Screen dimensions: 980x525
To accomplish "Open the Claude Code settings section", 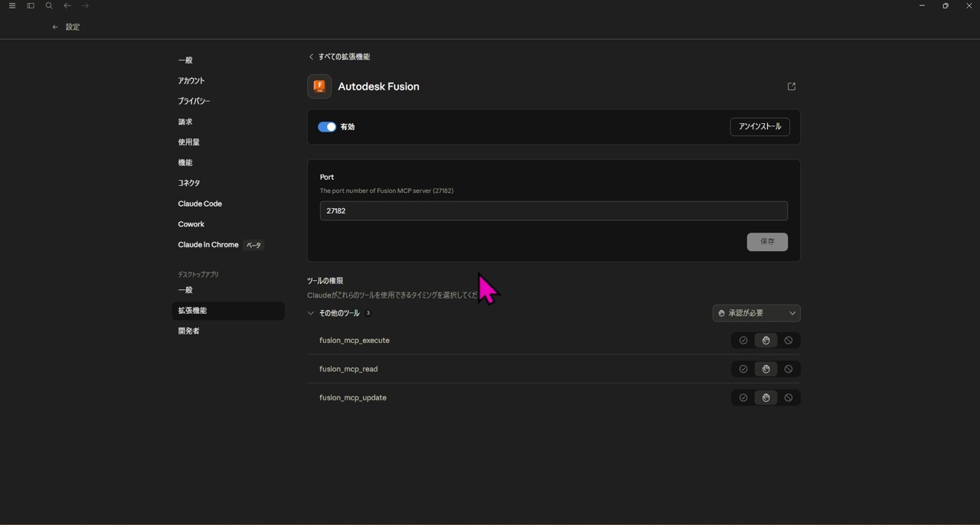I will point(200,204).
